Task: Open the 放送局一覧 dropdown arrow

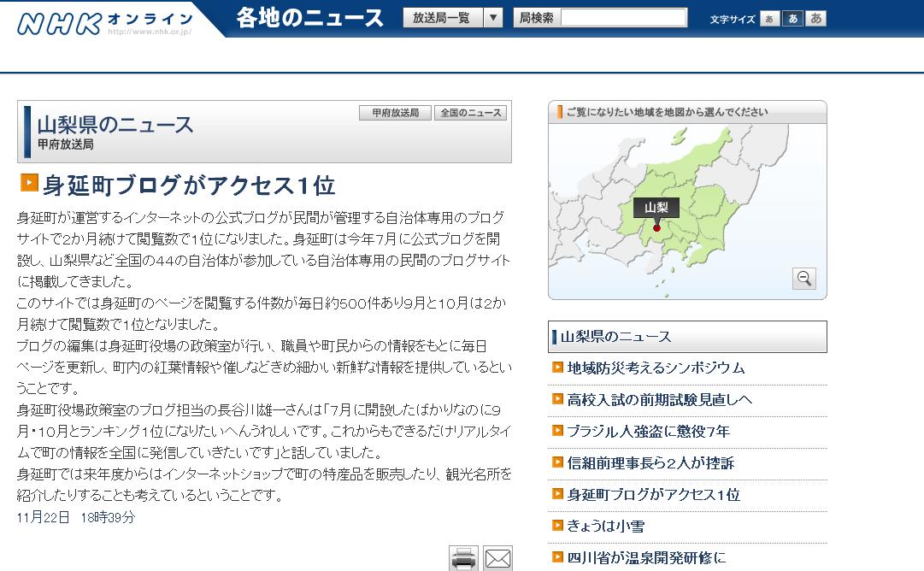Action: click(x=493, y=18)
